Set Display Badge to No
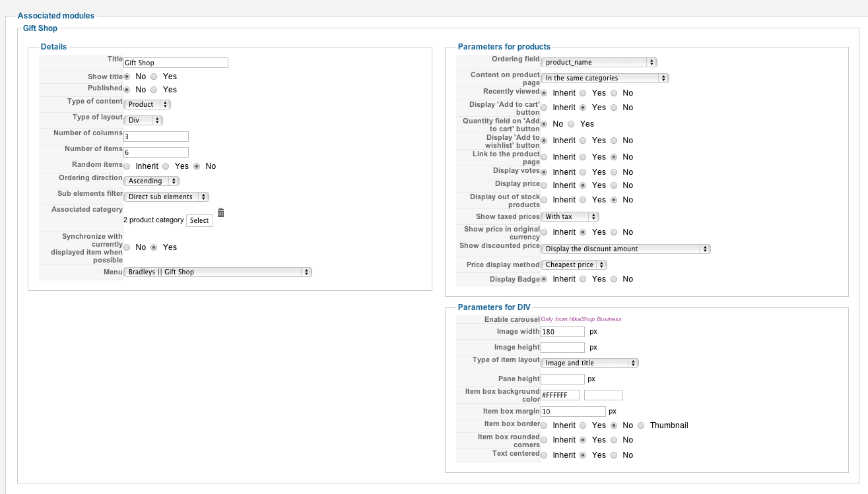868x494 pixels. [615, 279]
